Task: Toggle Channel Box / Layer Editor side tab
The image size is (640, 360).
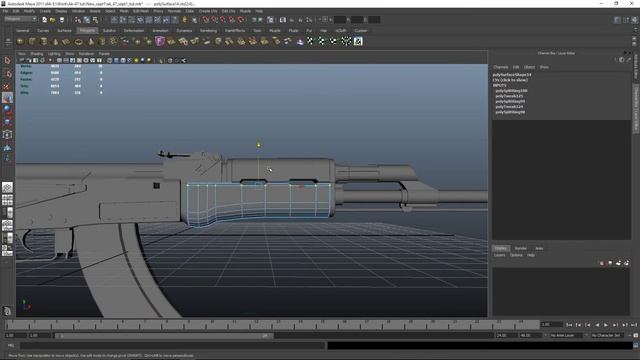Action: [x=636, y=109]
